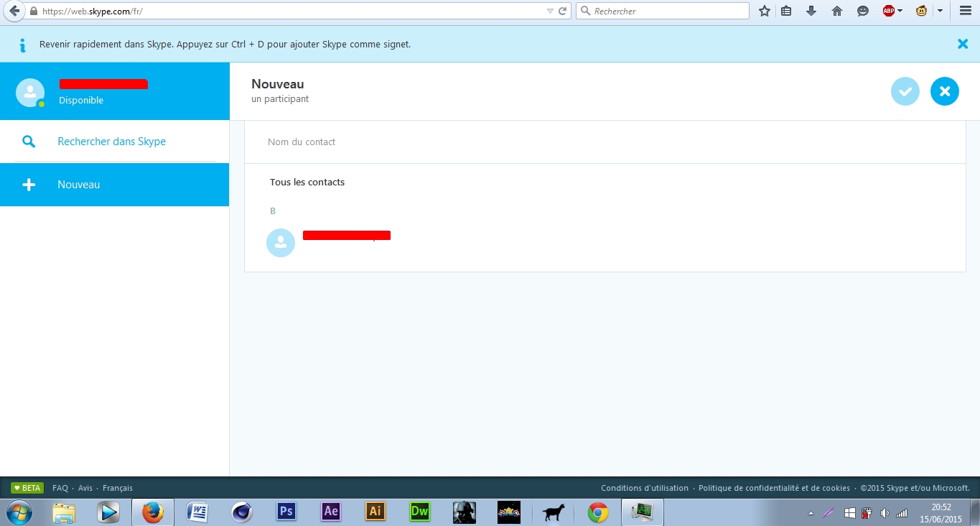Click the letter B contact group label
980x526 pixels.
tap(273, 211)
